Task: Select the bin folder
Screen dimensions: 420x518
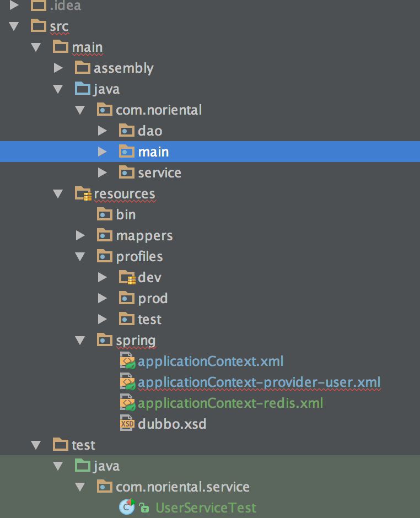Action: 126,215
